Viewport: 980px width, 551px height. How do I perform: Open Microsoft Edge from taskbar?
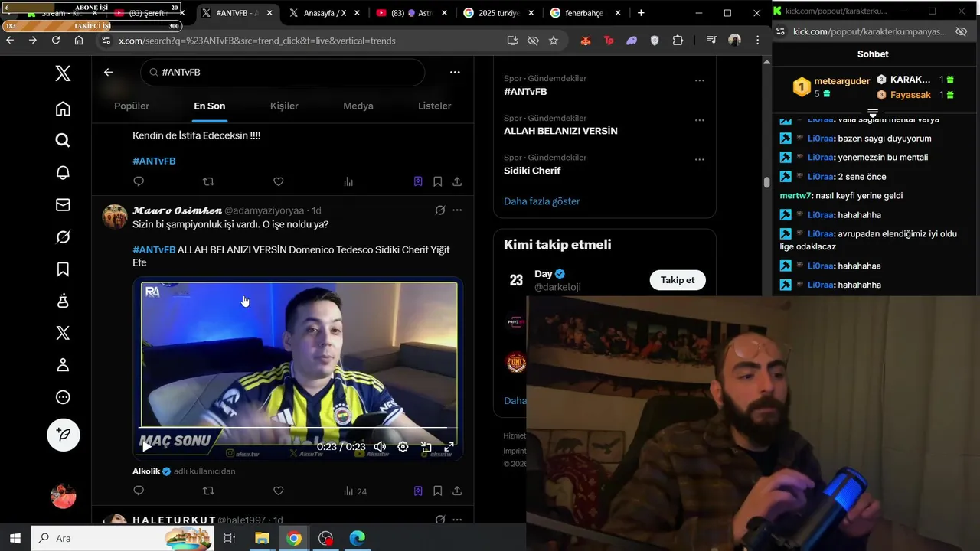(358, 538)
